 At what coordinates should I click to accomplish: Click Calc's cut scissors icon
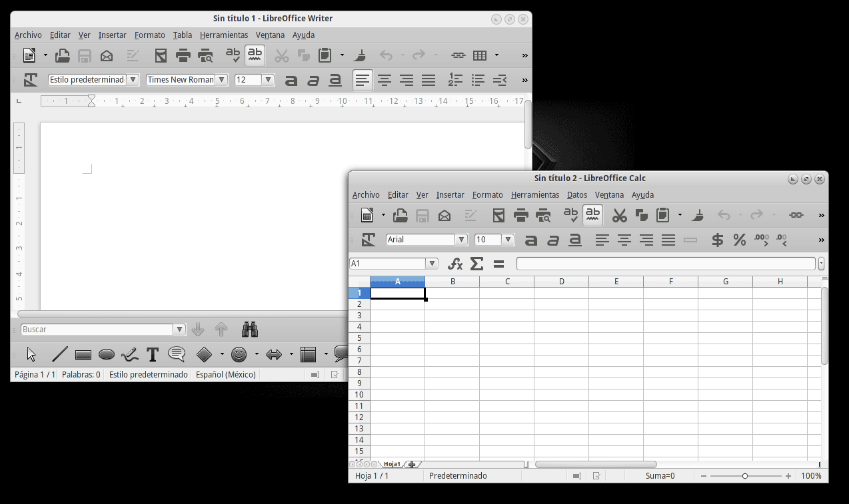click(619, 215)
